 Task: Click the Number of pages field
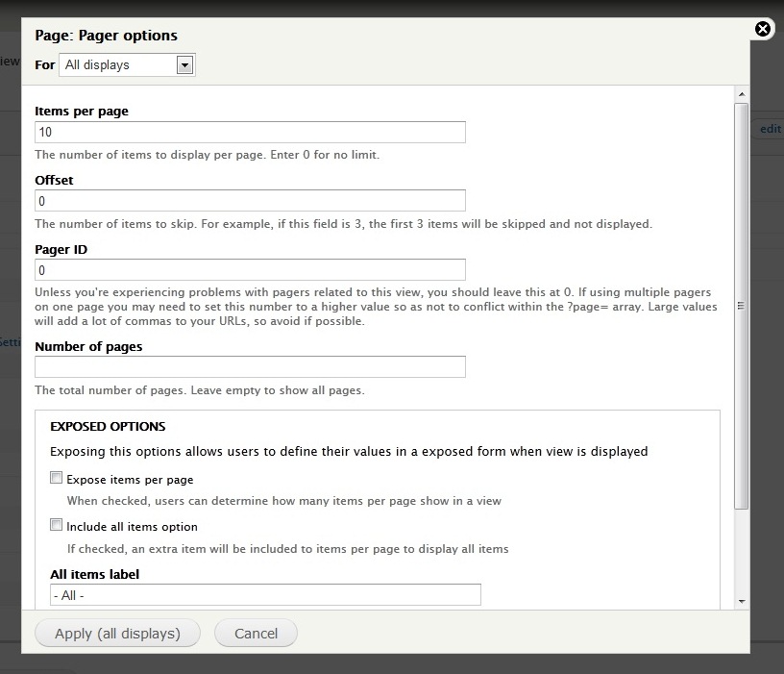point(250,366)
